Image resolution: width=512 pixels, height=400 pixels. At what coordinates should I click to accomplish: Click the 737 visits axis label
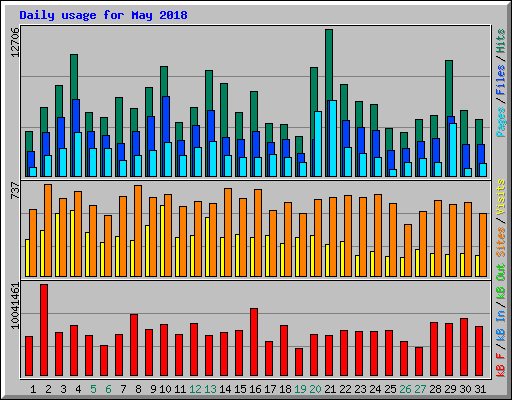coord(15,191)
